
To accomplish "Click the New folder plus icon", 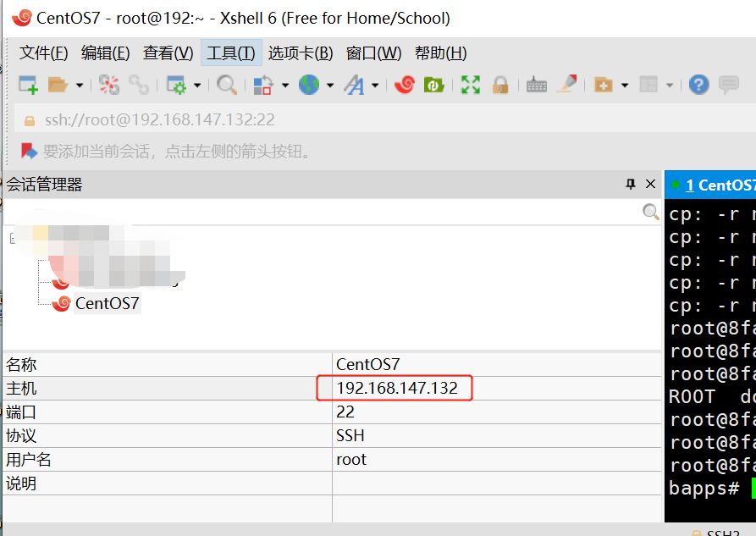I will [x=603, y=85].
